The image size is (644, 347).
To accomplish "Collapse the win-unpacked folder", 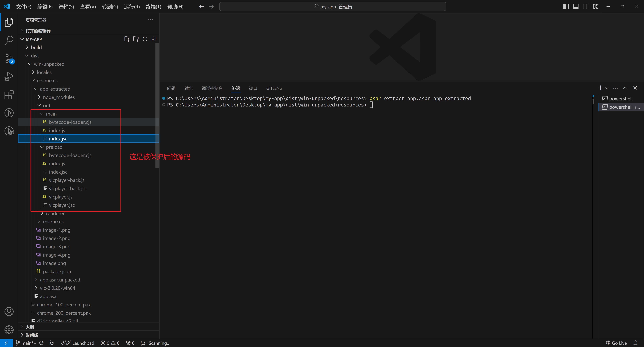I will (x=89, y=64).
